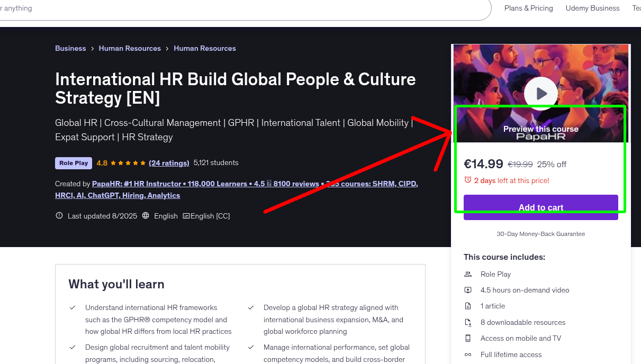Click the Add to cart button
This screenshot has width=641, height=364.
(540, 207)
